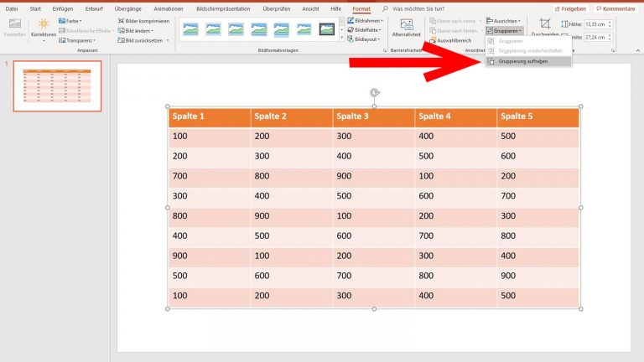This screenshot has width=644, height=362.
Task: Select the third picture style thumbnail
Action: [236, 29]
